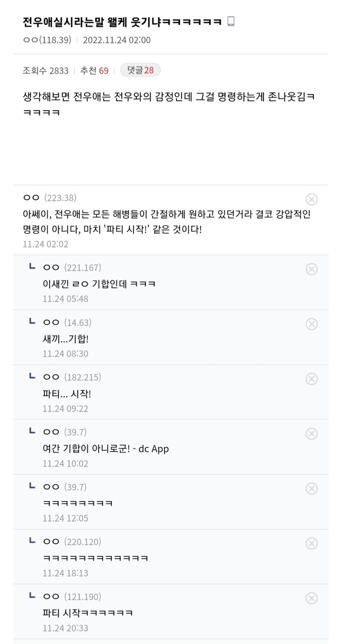
Task: Click the first comment body text
Action: 166,221
